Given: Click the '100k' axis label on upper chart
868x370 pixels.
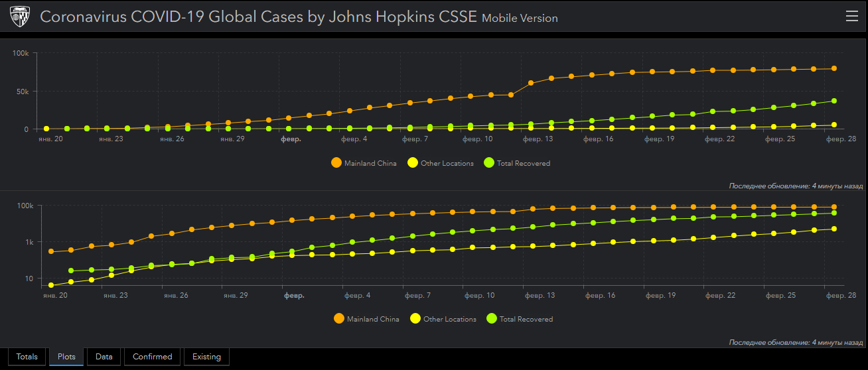Looking at the screenshot, I should [21, 53].
